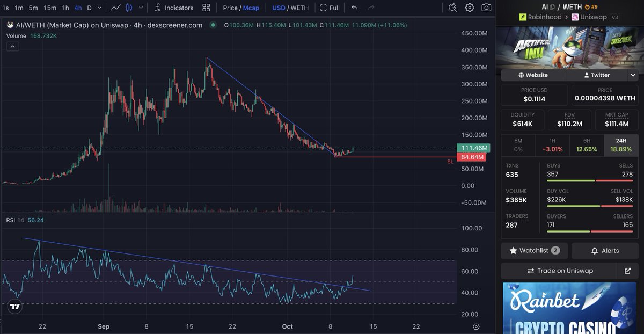Select the 6H stats tab
Screen dimensions: 644x334
[587, 144]
